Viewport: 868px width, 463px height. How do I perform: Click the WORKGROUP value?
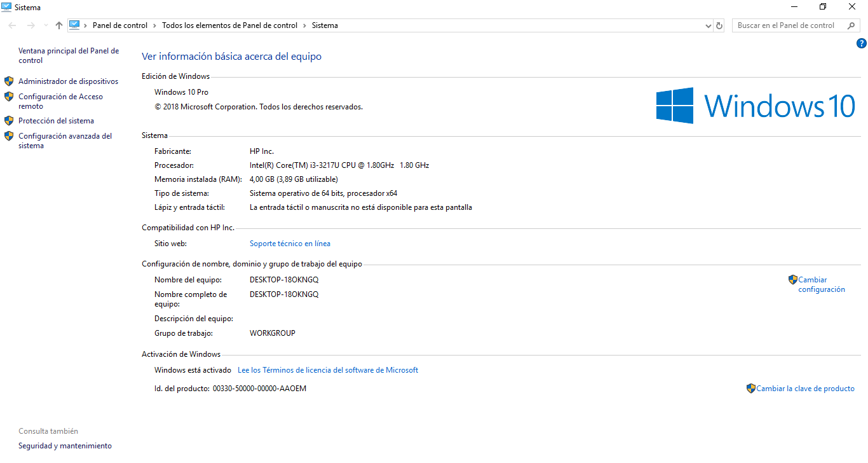[273, 333]
